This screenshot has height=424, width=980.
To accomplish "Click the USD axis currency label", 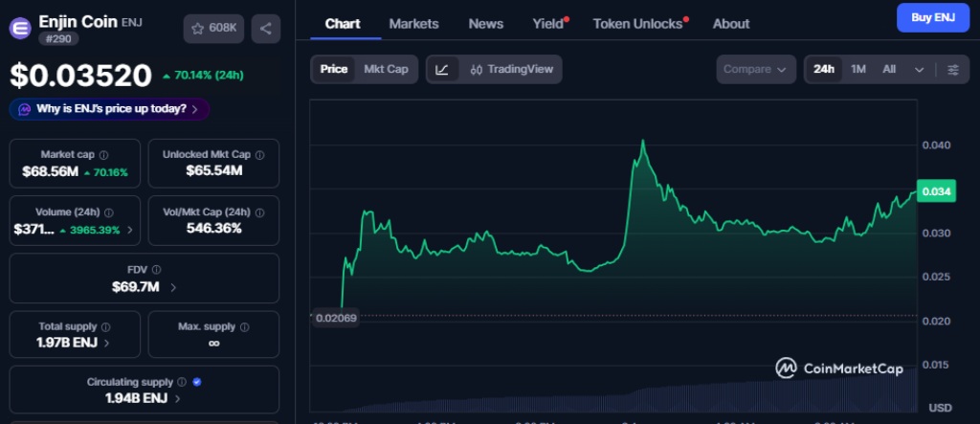I will pyautogui.click(x=940, y=408).
